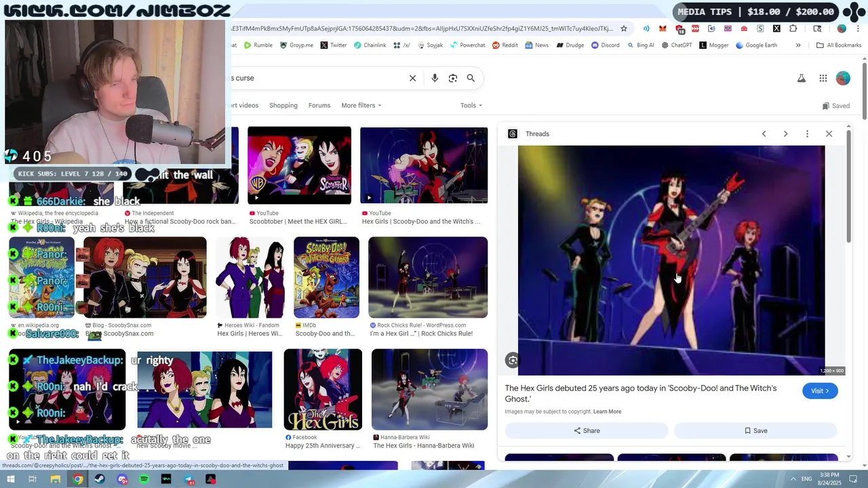Click the browser address bar URL
868x488 pixels.
tap(422, 28)
